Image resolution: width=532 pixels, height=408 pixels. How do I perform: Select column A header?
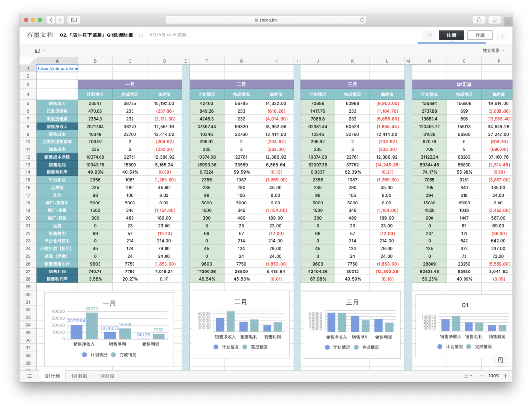(x=57, y=61)
